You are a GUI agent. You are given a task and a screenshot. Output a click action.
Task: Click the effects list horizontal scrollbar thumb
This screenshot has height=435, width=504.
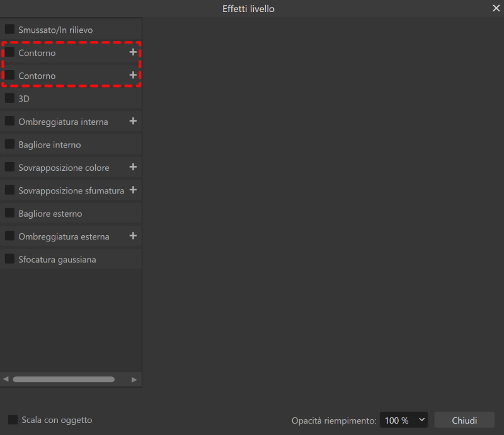coord(64,380)
